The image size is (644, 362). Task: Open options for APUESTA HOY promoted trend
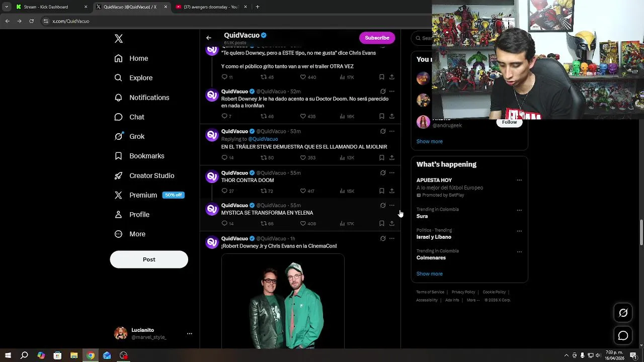[519, 180]
